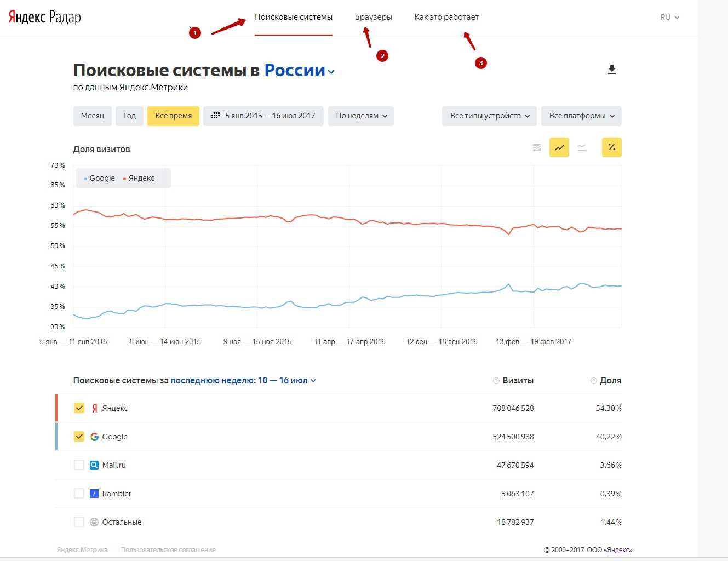Open the date range picker 5 янв 2015

click(263, 116)
